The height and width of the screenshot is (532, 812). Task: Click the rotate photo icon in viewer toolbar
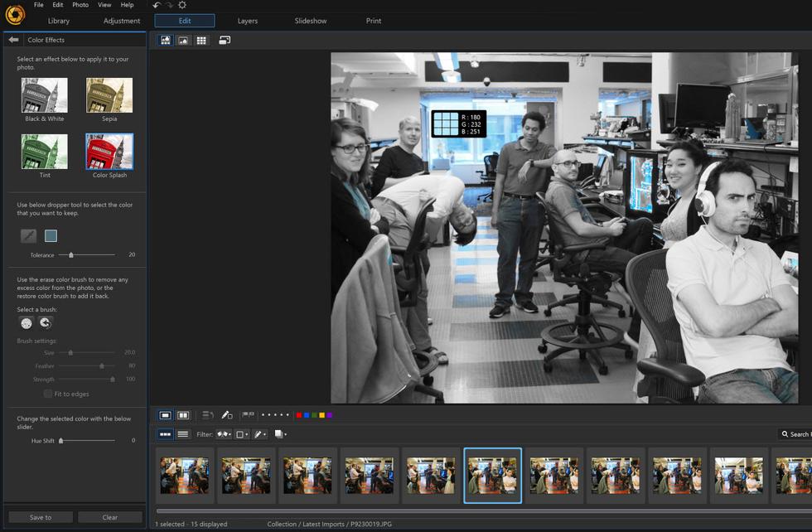coord(207,415)
